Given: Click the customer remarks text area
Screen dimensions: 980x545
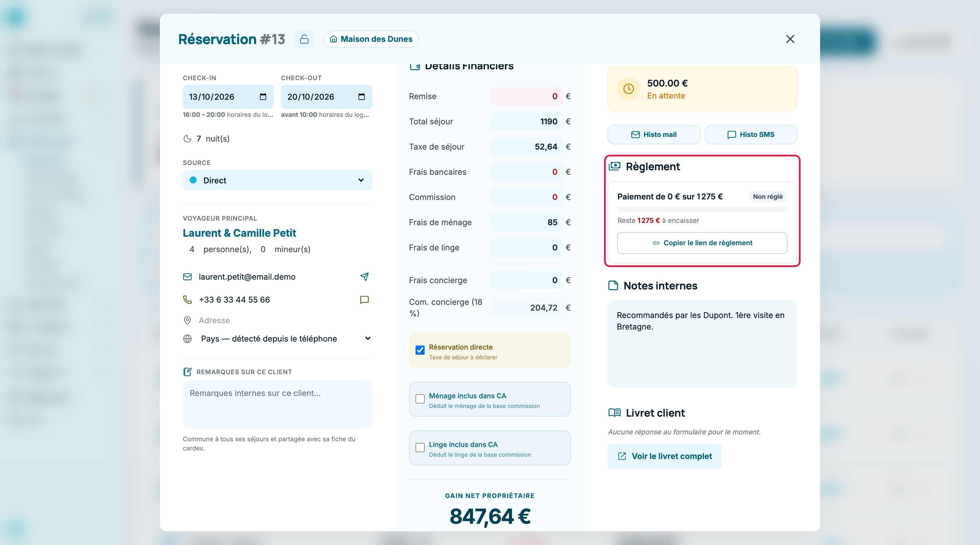Looking at the screenshot, I should click(277, 404).
